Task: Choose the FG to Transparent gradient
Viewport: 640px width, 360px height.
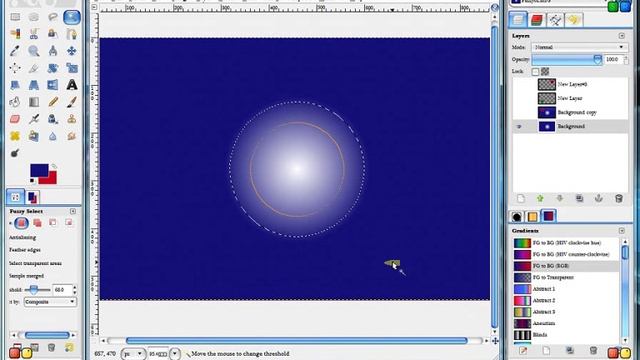Action: tap(565, 278)
